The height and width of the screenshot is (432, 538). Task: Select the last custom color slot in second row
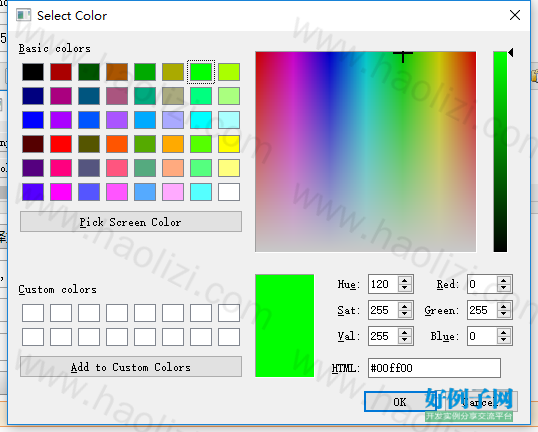(229, 337)
